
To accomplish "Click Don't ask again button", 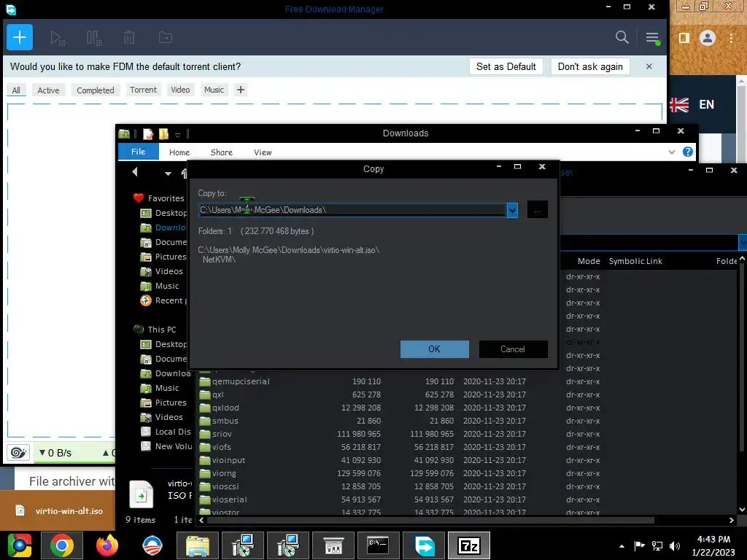I will 590,66.
